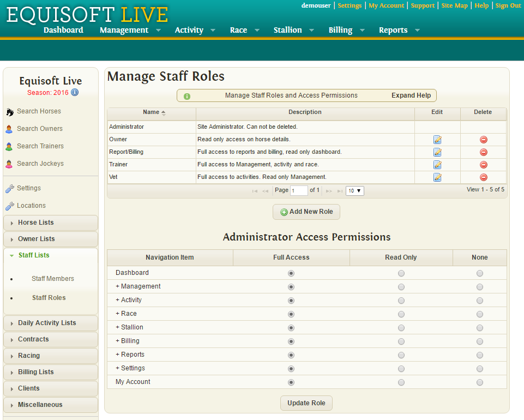Open the My Account link in header
This screenshot has height=420, width=524.
[x=386, y=5]
